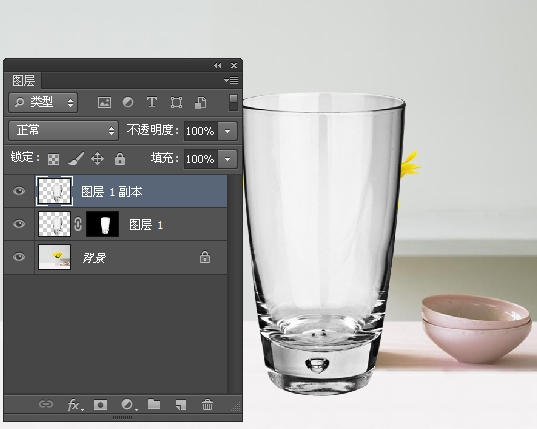
Task: Click the 填充 fill percentage field
Action: point(201,159)
